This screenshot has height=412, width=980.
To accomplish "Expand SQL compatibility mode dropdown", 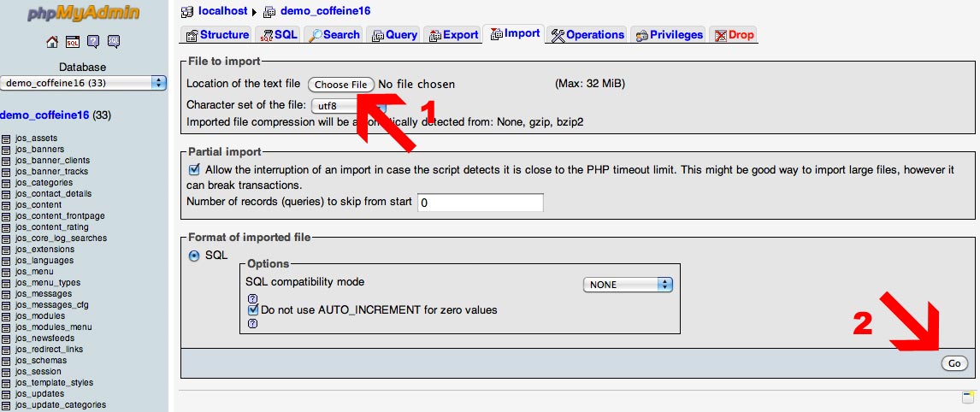I will [628, 285].
